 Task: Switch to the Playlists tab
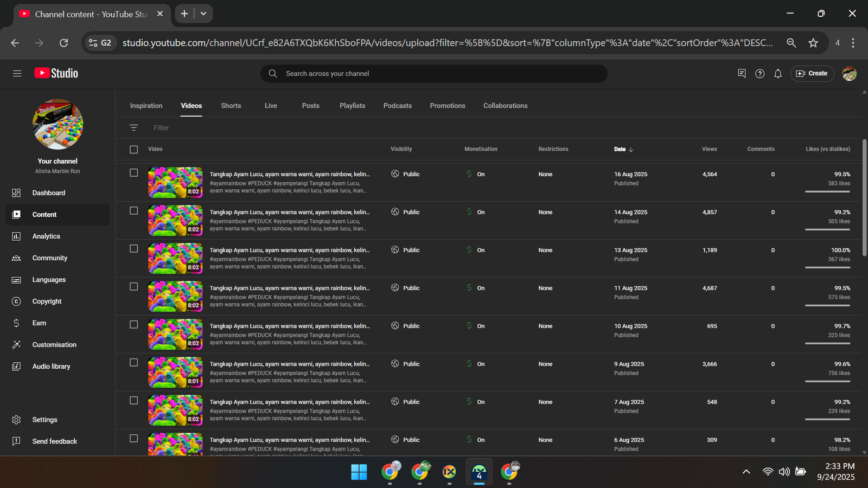click(352, 106)
